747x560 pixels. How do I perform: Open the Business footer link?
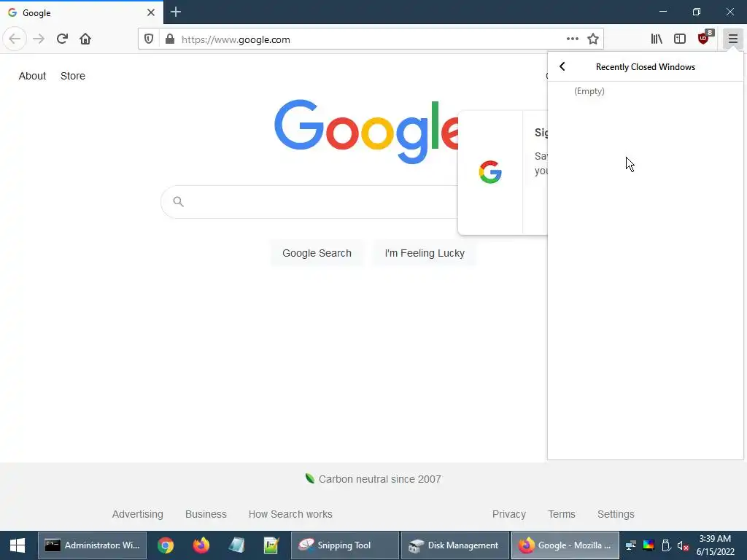pos(206,514)
